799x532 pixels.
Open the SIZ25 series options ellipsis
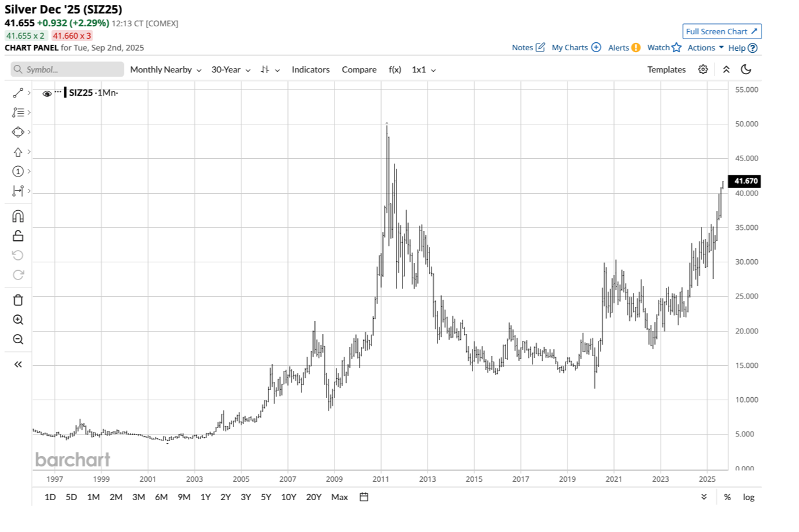(x=58, y=92)
